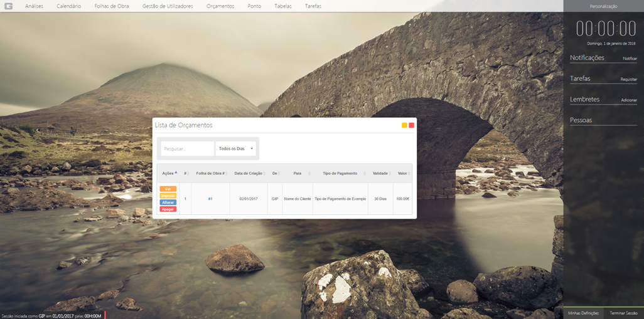Viewport: 644px width, 319px height.
Task: Open the Tabelas menu
Action: (x=282, y=6)
